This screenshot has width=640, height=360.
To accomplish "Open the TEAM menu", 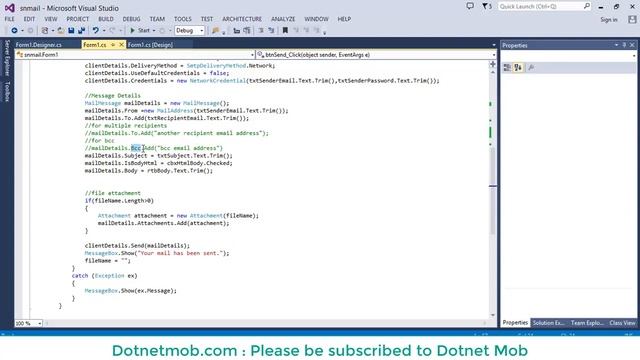I will coord(157,19).
